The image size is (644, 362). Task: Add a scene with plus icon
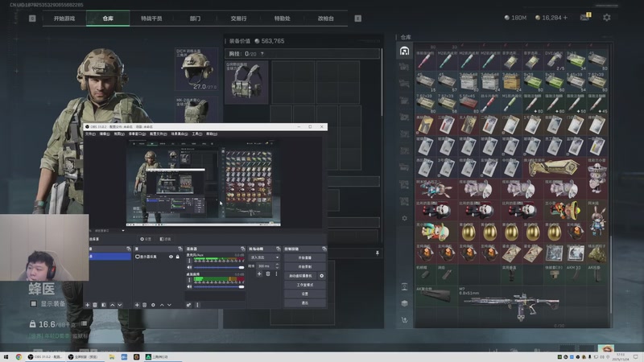(87, 305)
